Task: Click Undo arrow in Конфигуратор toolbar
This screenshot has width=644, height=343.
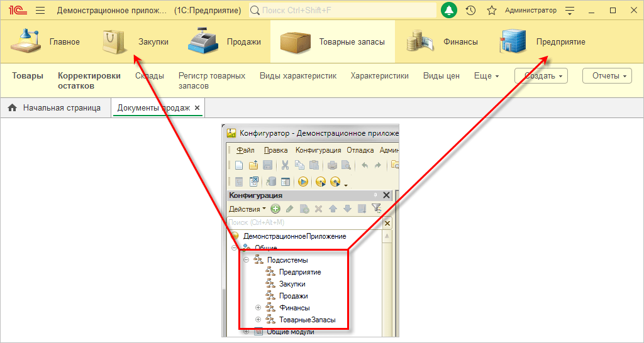Action: 364,165
